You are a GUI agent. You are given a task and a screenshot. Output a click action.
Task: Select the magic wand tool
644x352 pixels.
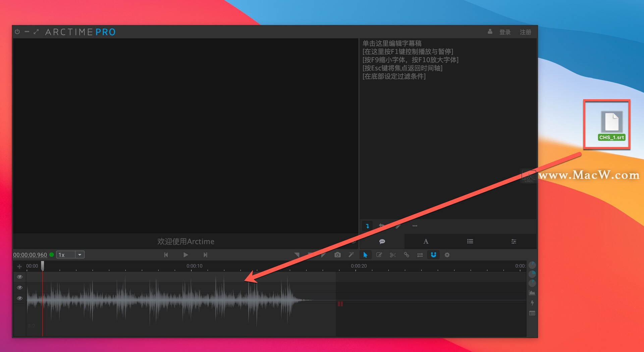click(351, 255)
